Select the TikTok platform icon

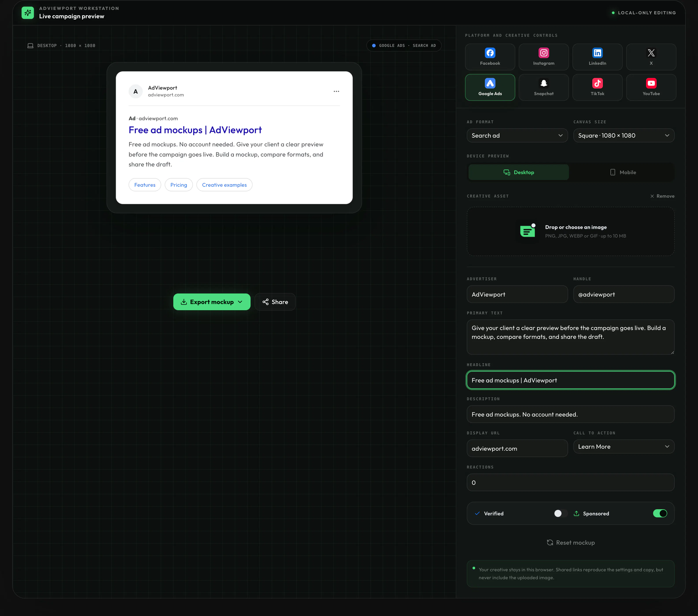[597, 83]
